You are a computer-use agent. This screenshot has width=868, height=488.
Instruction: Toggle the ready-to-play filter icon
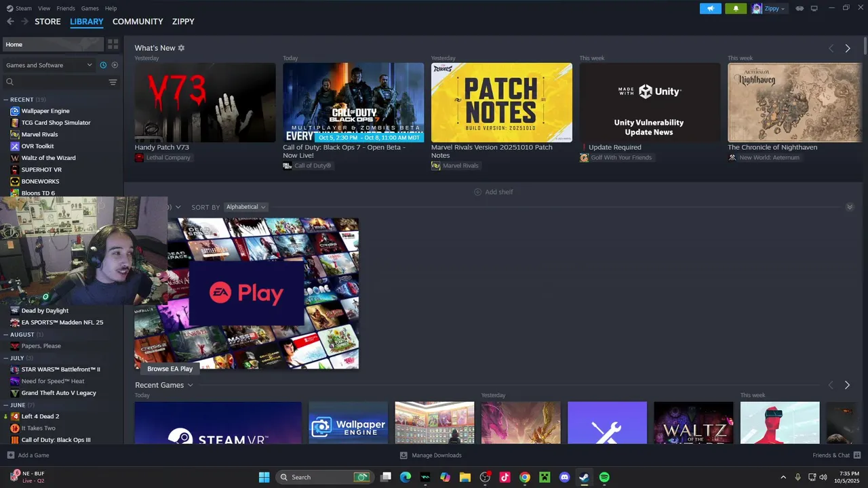tap(115, 65)
